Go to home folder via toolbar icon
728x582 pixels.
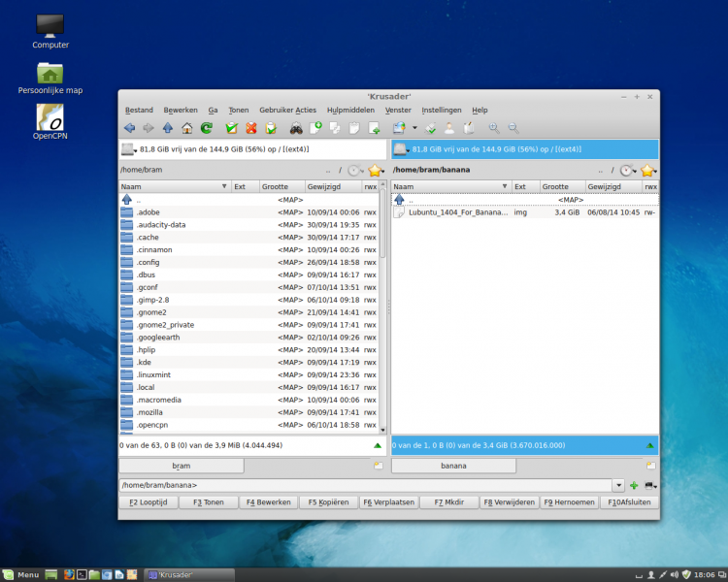coord(187,128)
